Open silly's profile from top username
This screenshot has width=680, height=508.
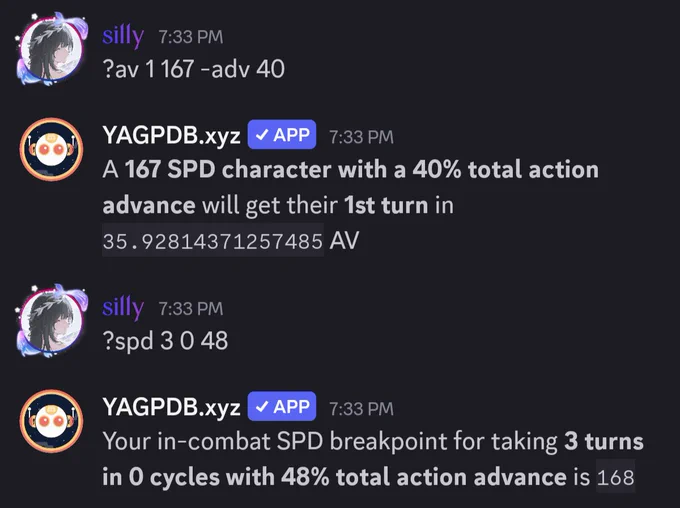tap(123, 36)
